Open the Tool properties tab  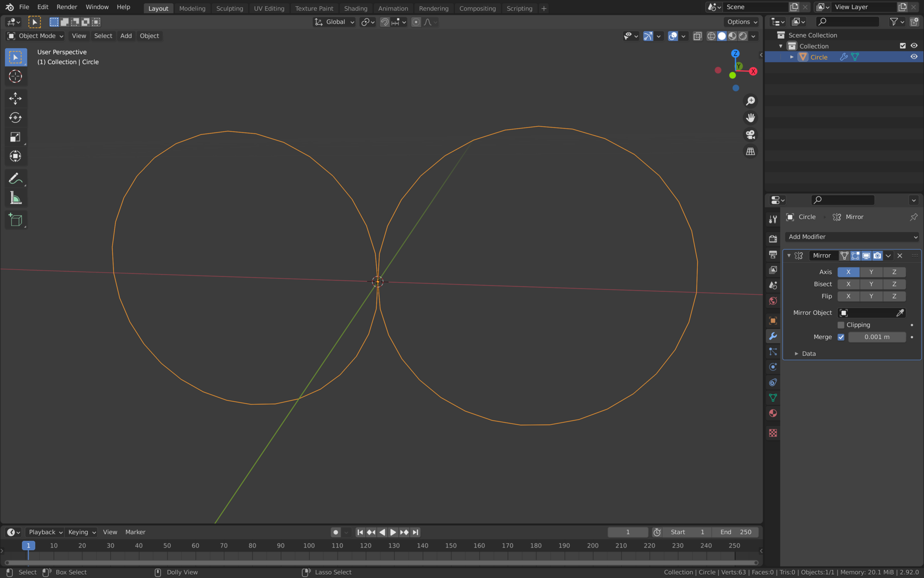click(x=773, y=220)
